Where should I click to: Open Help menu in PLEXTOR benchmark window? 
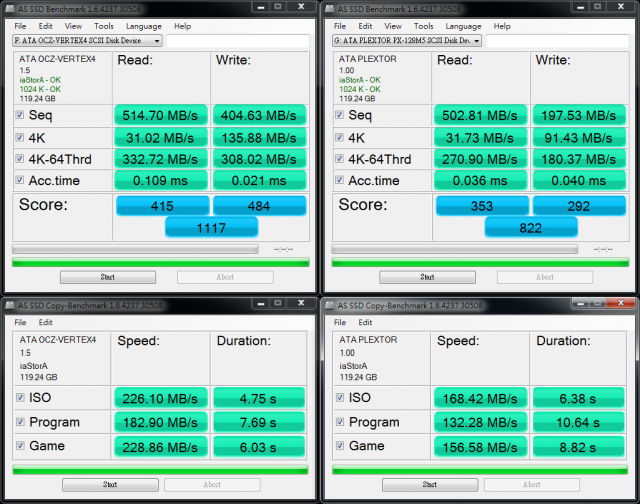click(502, 26)
